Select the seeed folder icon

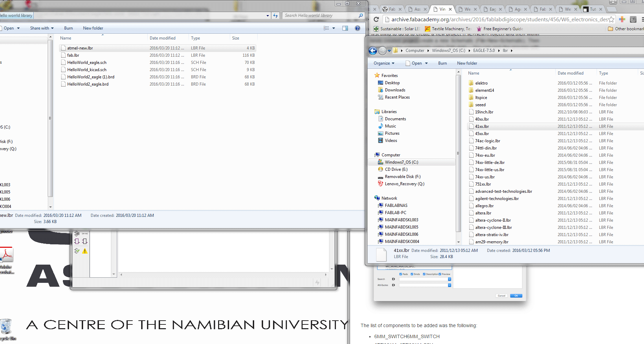471,104
